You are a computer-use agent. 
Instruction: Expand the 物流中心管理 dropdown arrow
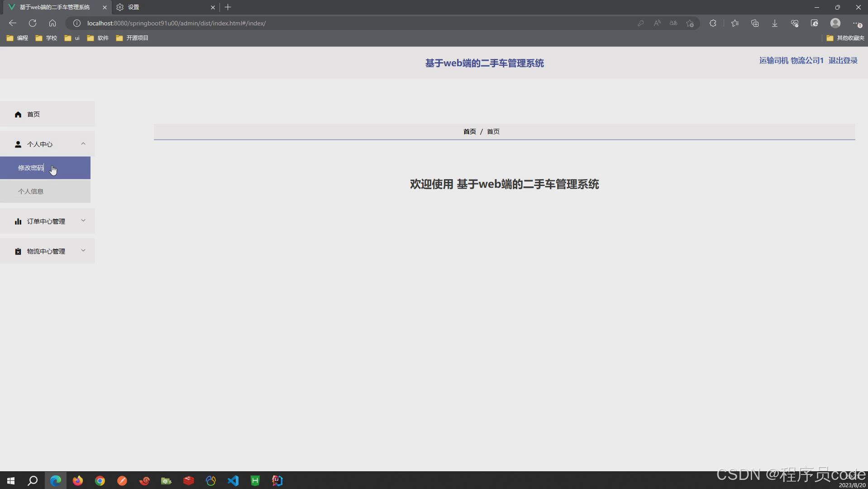click(83, 250)
